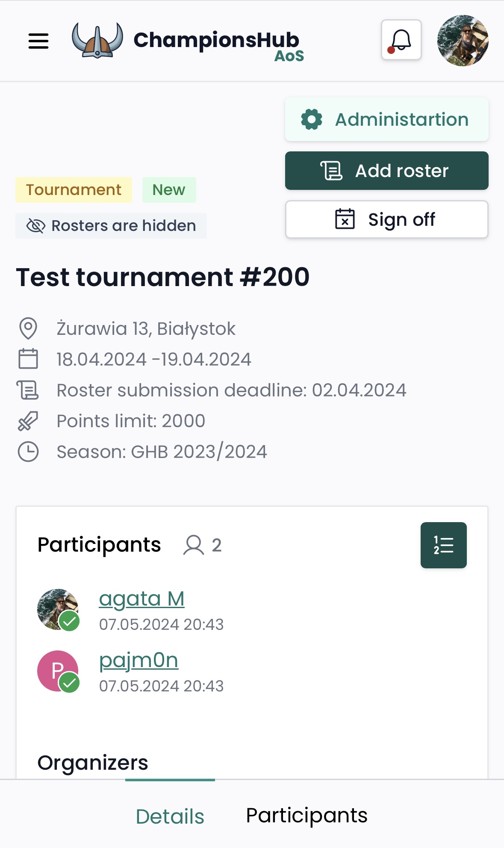Click the calendar icon next to tournament dates
504x848 pixels.
(x=28, y=359)
